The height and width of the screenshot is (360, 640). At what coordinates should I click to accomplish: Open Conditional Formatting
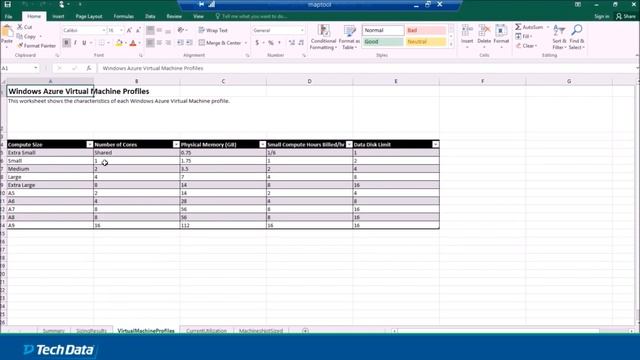(323, 37)
